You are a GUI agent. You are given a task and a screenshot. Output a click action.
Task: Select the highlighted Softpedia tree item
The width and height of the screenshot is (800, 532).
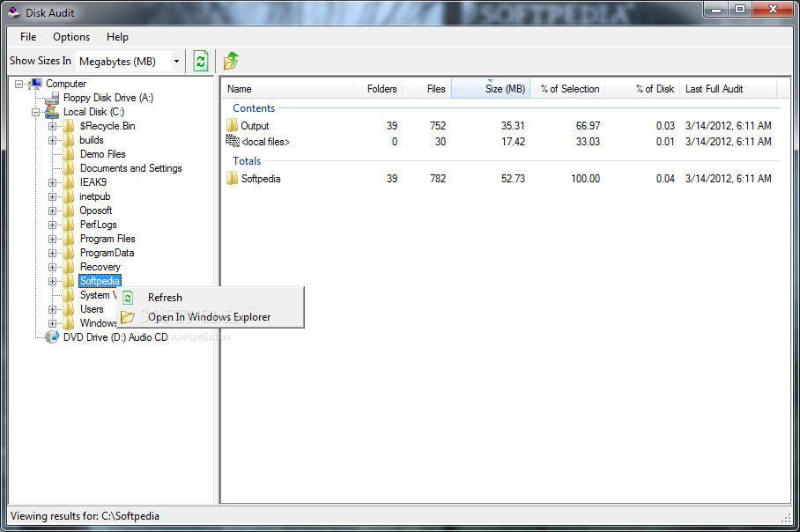coord(100,281)
